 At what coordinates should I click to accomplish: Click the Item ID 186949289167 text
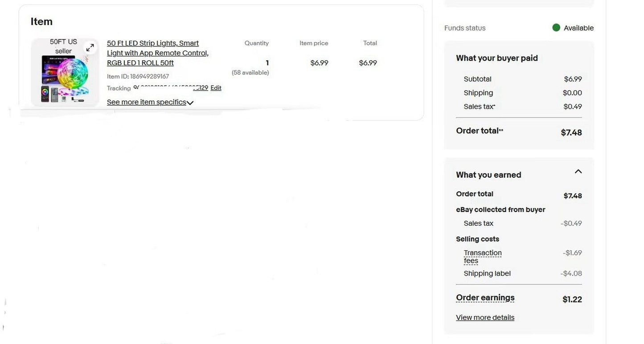138,77
